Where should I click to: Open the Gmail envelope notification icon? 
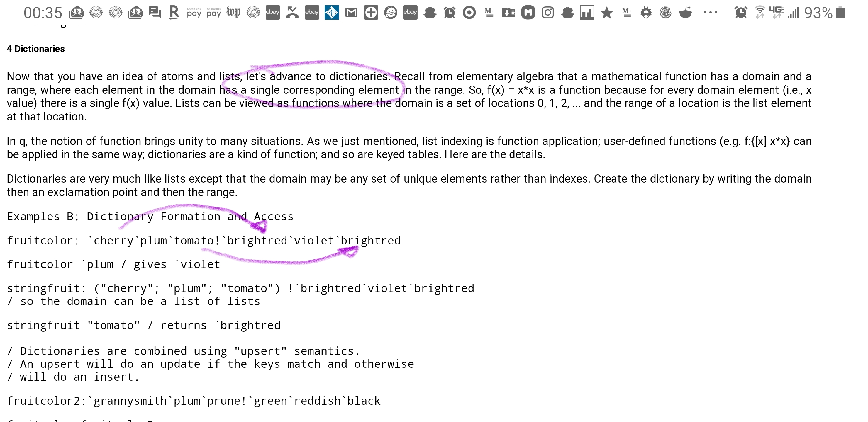tap(351, 13)
